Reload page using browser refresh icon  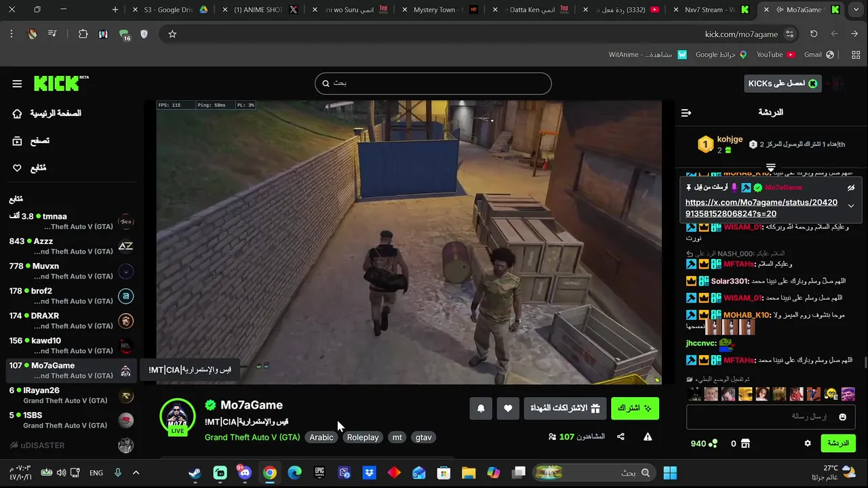coord(814,34)
